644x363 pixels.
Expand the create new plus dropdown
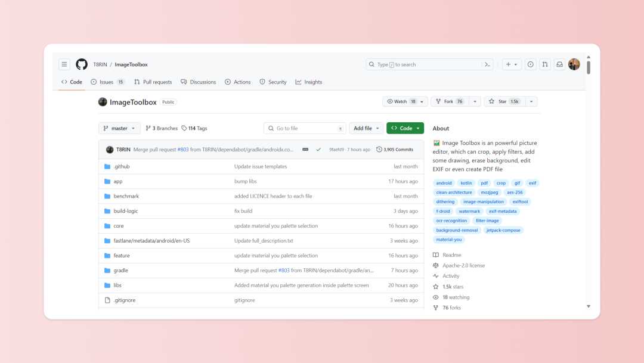pyautogui.click(x=512, y=64)
